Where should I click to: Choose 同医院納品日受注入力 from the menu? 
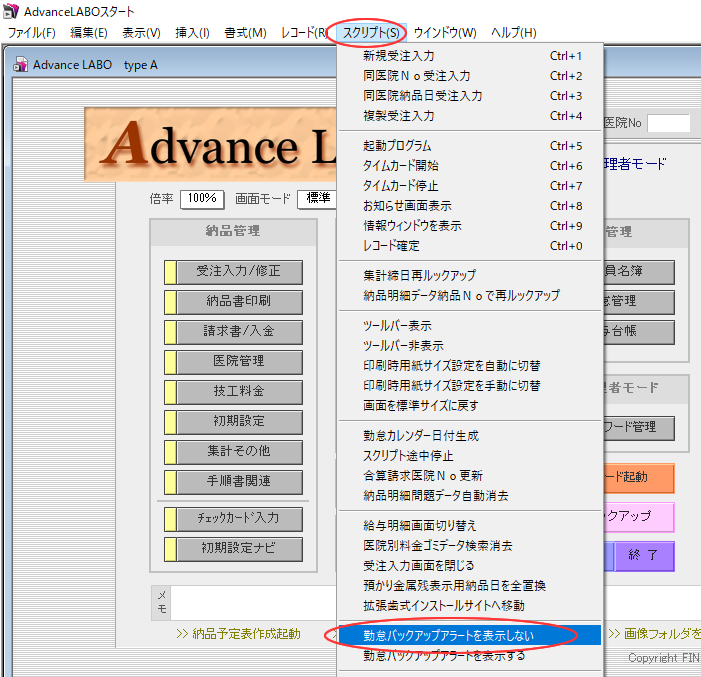[469, 96]
